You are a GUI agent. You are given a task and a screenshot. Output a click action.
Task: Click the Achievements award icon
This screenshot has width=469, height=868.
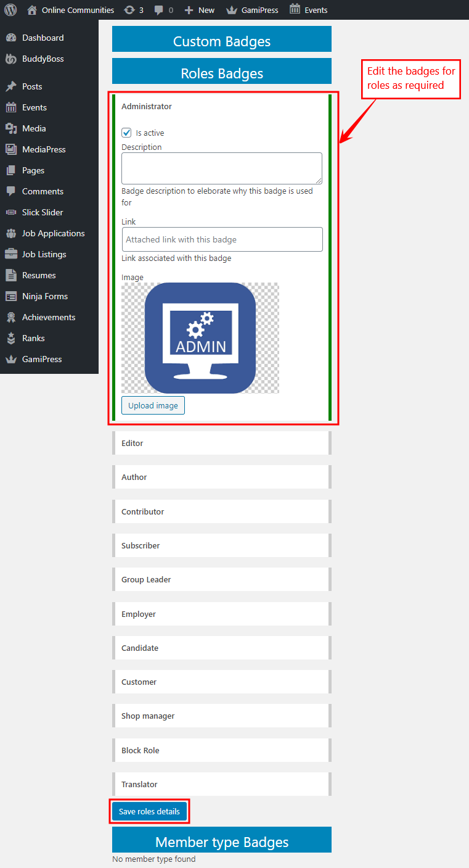(11, 317)
